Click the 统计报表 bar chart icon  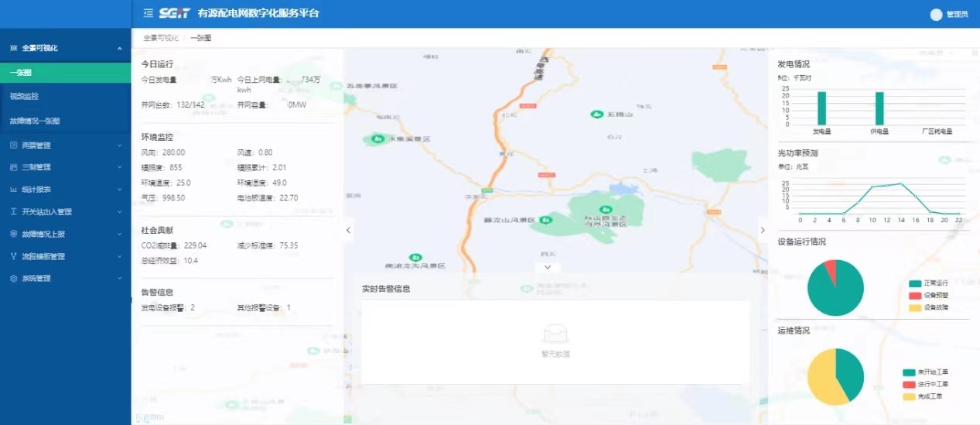[x=13, y=189]
